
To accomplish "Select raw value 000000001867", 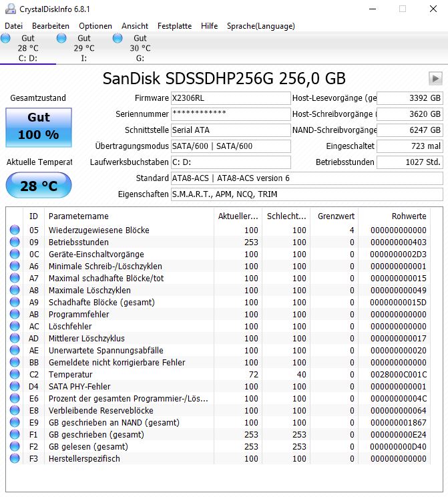I will (399, 423).
